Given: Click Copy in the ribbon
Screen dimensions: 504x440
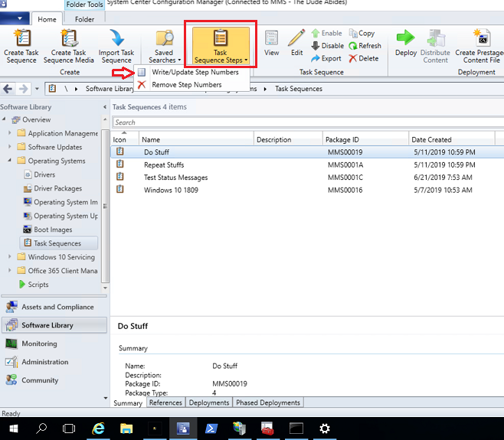Looking at the screenshot, I should 362,33.
